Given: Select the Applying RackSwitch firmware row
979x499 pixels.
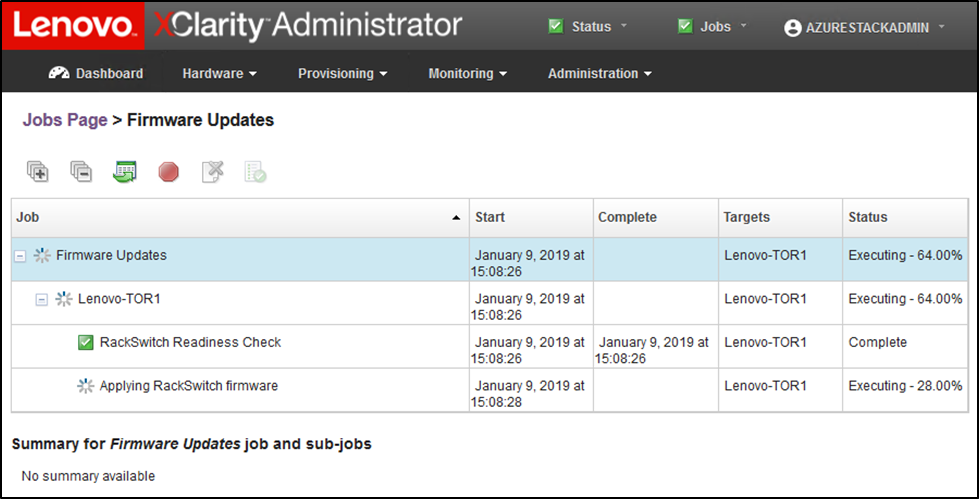Looking at the screenshot, I should pos(490,390).
